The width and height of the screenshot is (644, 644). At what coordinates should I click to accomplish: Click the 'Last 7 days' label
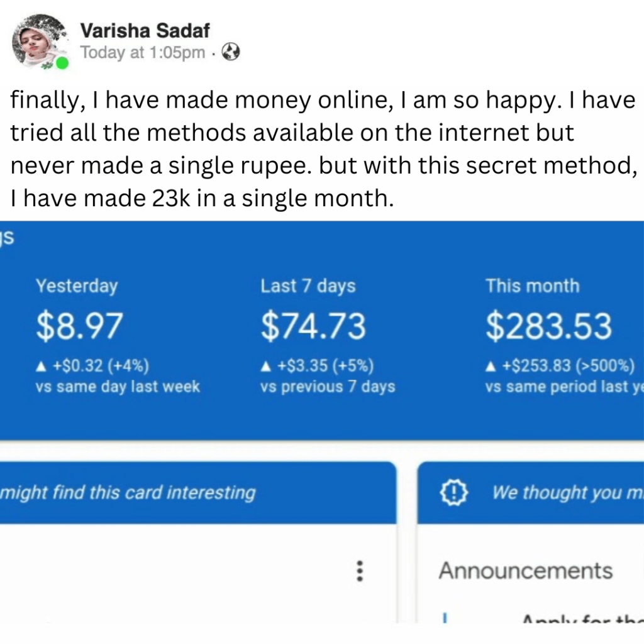[x=308, y=286]
